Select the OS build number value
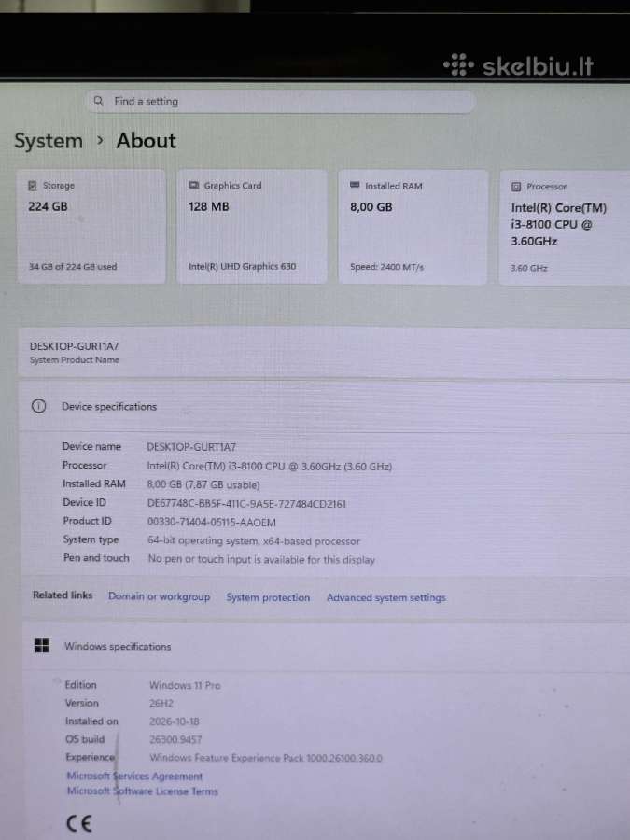 click(x=175, y=740)
